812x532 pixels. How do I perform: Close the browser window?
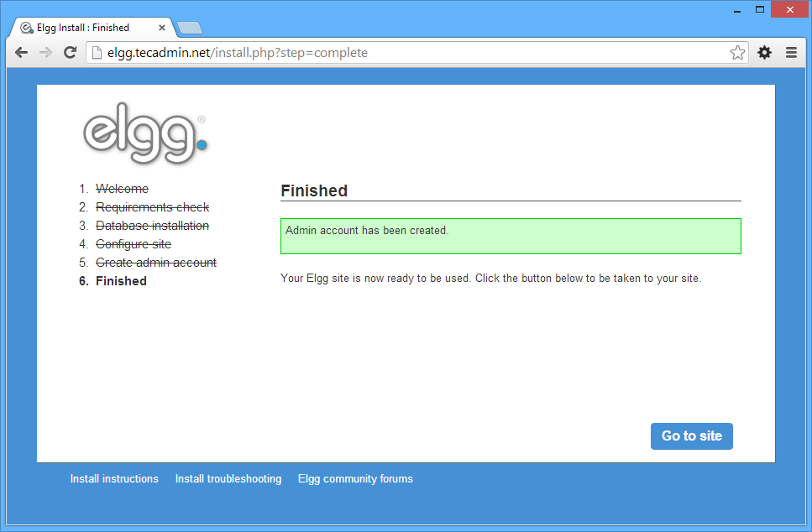point(789,10)
